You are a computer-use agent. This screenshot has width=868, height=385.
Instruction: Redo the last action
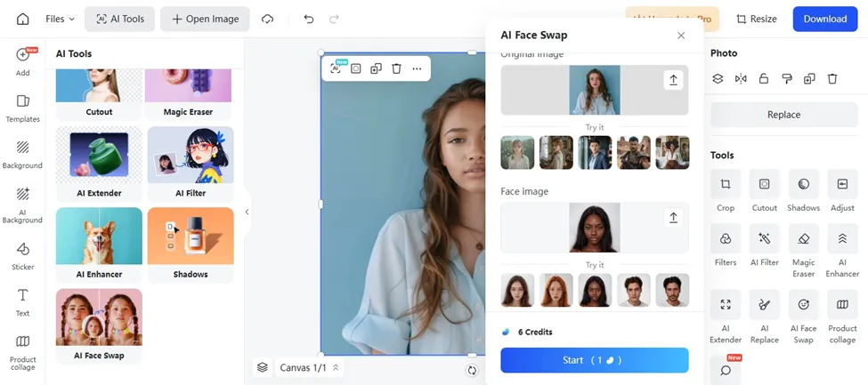334,19
